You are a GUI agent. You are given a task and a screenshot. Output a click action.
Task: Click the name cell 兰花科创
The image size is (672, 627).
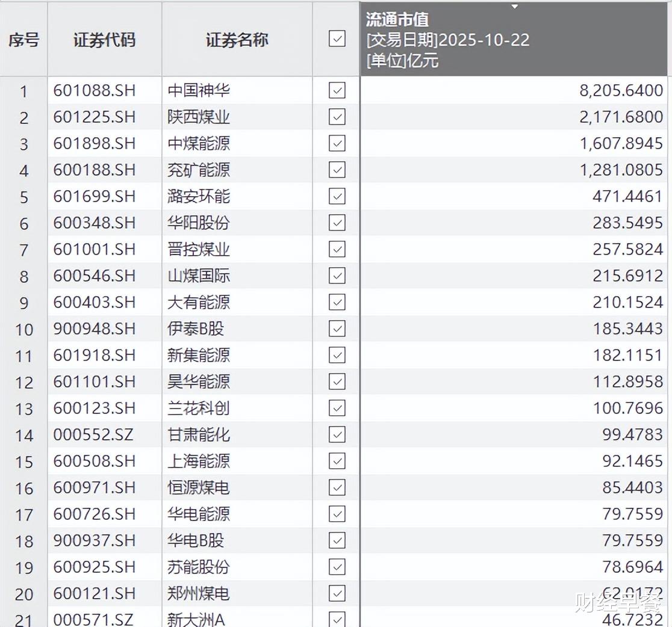[x=199, y=408]
